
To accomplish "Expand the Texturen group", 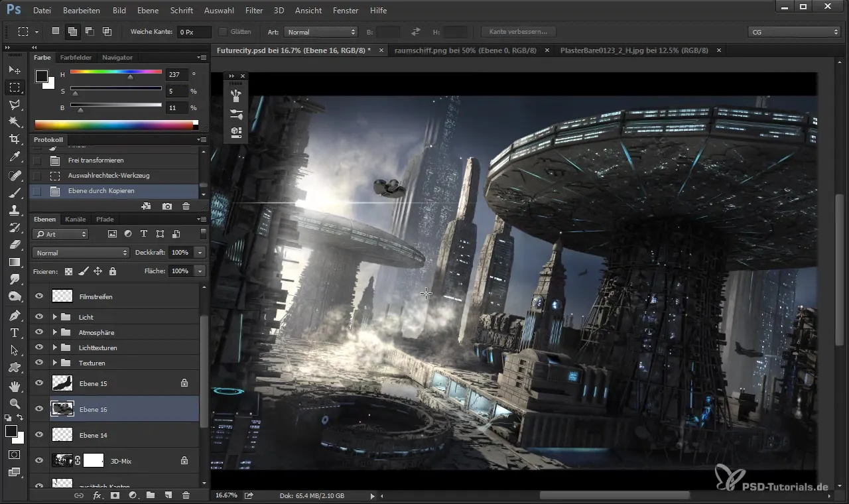I will pyautogui.click(x=55, y=363).
